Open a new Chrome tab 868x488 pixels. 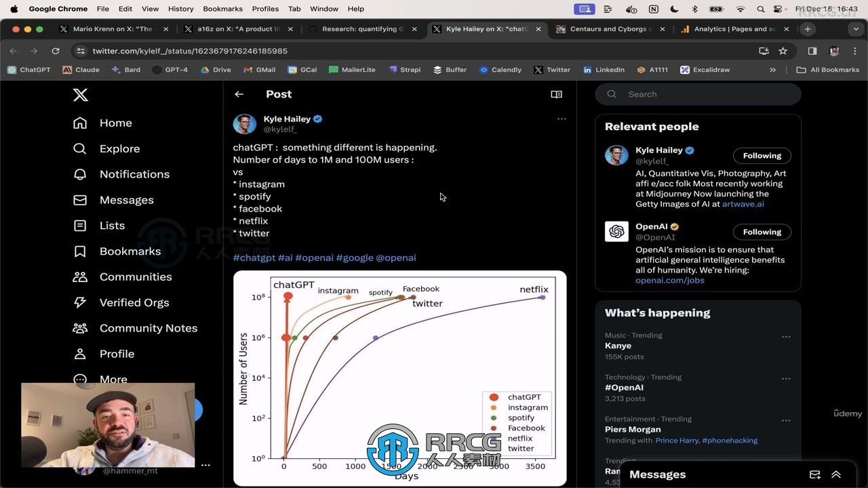(x=808, y=29)
